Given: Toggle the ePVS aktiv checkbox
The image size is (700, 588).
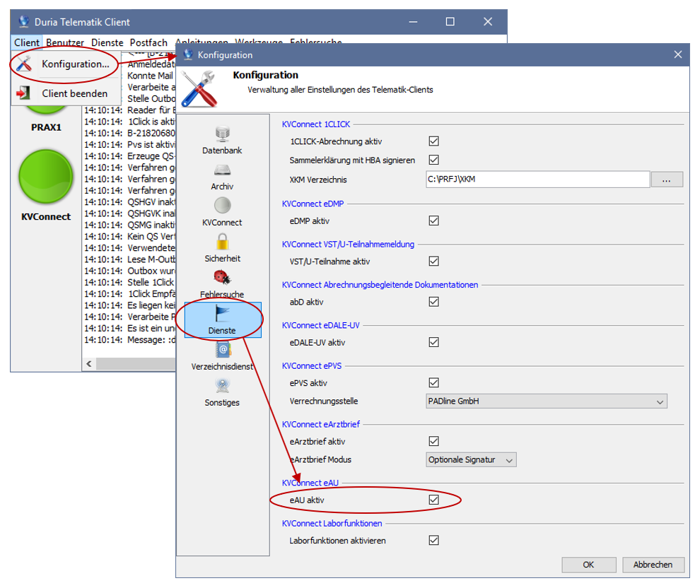Looking at the screenshot, I should tap(433, 383).
